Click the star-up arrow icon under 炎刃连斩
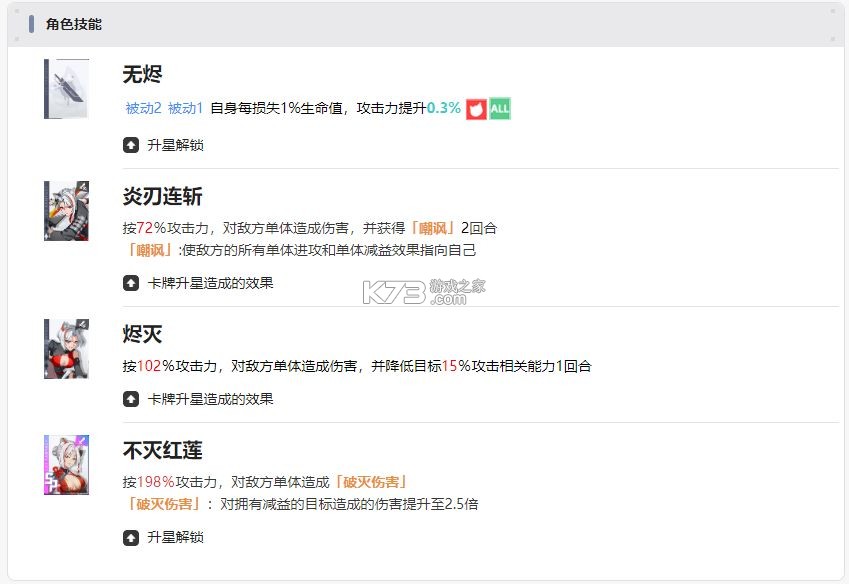849x584 pixels. click(130, 284)
